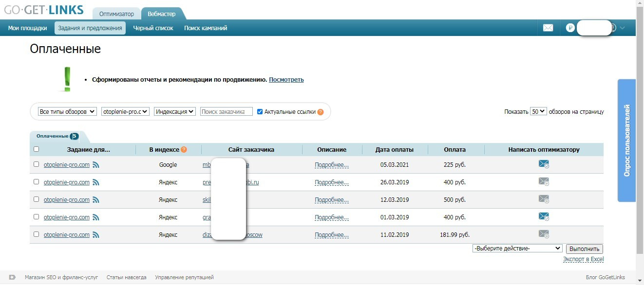Click 'Управление репутацией' footer link
The height and width of the screenshot is (285, 644).
184,277
